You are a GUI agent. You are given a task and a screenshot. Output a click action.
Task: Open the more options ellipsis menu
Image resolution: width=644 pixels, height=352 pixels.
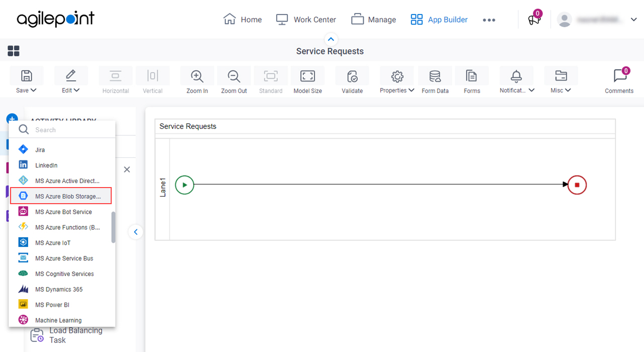[489, 20]
